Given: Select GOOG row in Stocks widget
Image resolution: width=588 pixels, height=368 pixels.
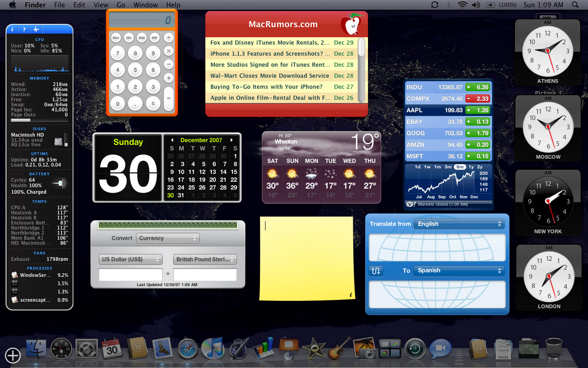Looking at the screenshot, I should pos(448,133).
